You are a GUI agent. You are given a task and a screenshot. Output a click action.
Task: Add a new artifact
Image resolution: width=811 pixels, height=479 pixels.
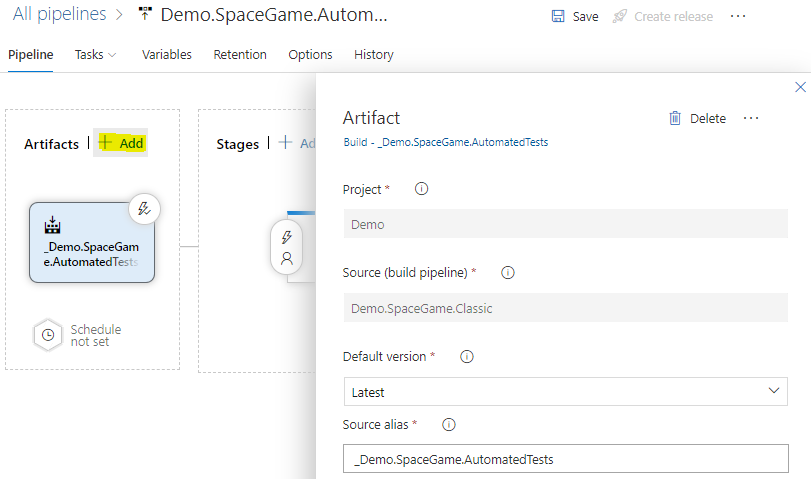click(122, 143)
